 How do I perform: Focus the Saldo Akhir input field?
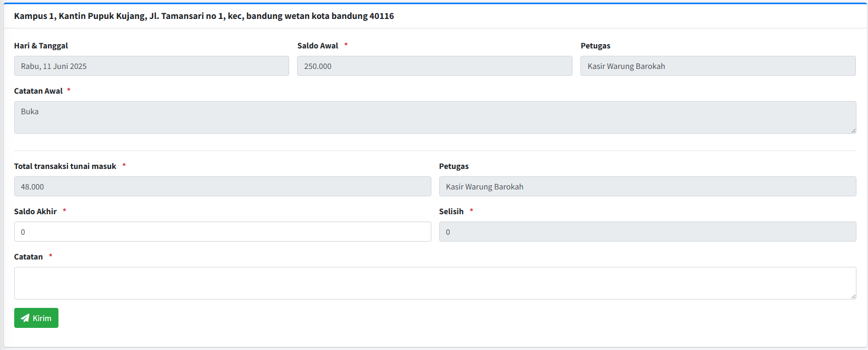tap(222, 232)
